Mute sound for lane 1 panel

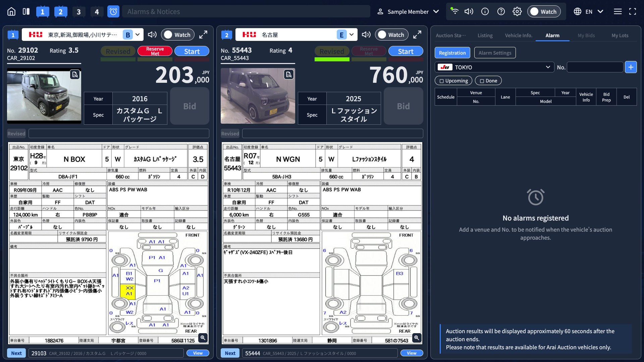pos(152,35)
